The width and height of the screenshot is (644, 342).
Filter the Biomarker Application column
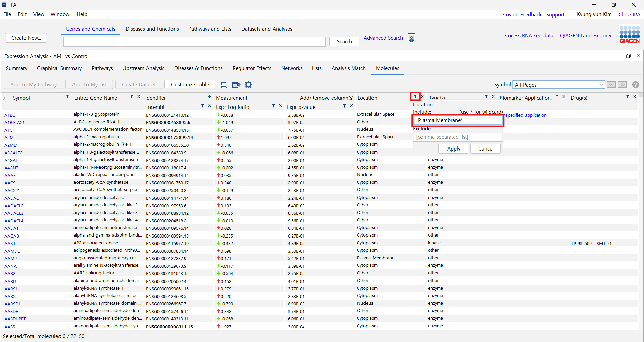pyautogui.click(x=557, y=97)
